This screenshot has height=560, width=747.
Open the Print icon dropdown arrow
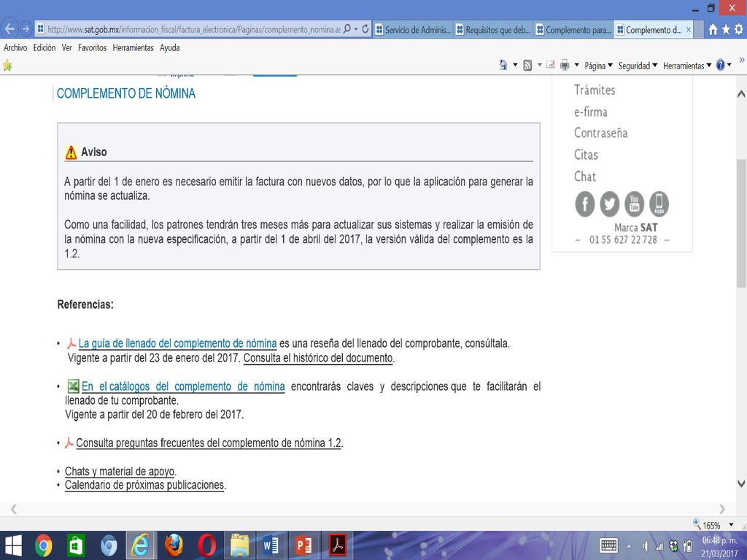(x=576, y=65)
